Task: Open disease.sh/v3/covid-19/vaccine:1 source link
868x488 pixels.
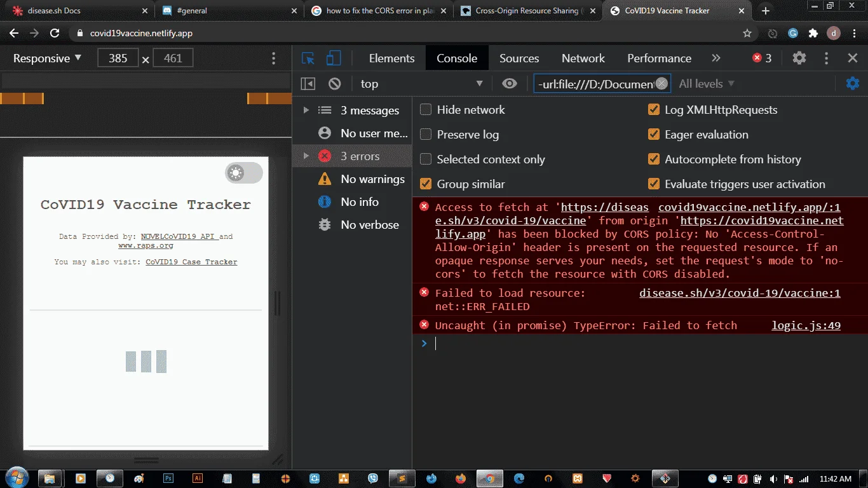Action: point(740,293)
